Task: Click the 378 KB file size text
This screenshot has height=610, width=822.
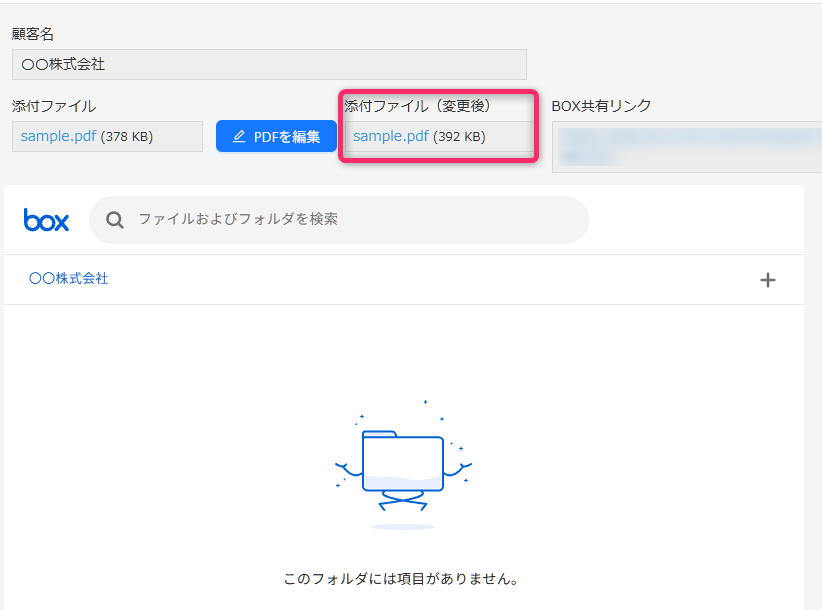Action: tap(127, 137)
